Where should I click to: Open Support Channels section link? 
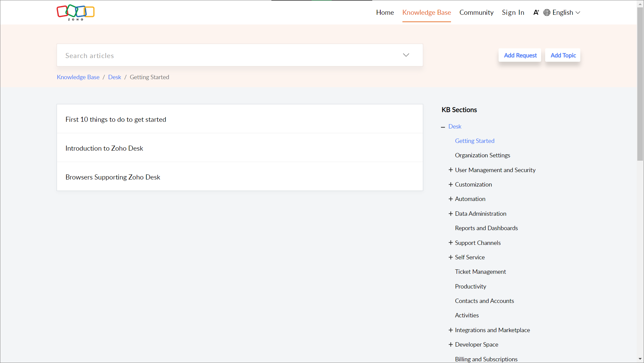click(477, 243)
